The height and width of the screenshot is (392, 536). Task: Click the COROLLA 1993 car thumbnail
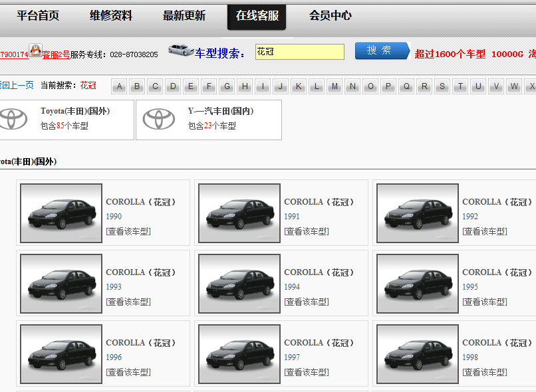tap(61, 284)
